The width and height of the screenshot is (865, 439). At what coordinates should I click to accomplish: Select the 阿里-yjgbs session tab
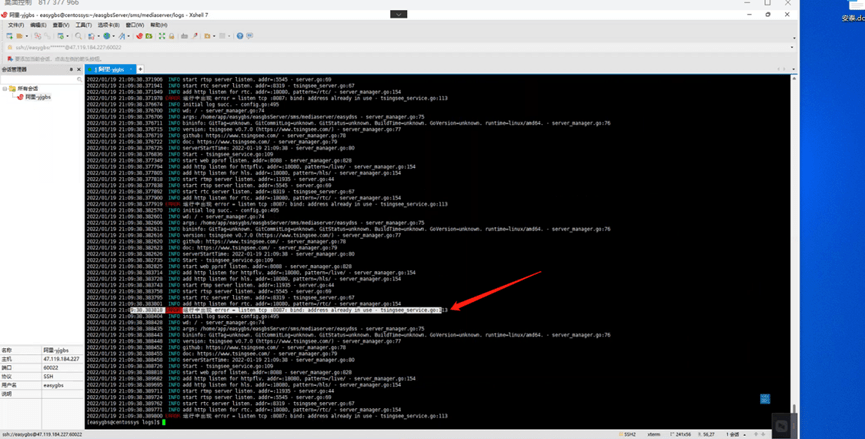109,69
